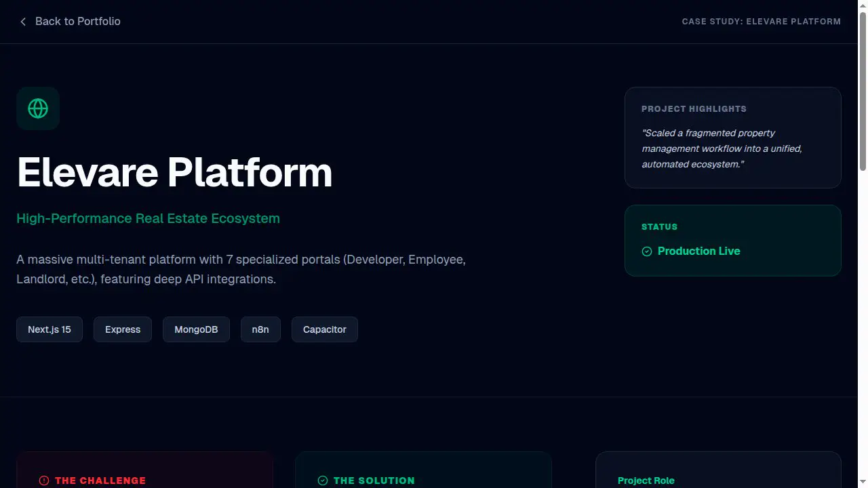
Task: Click the multi-tenant platform description paragraph
Action: pos(241,269)
